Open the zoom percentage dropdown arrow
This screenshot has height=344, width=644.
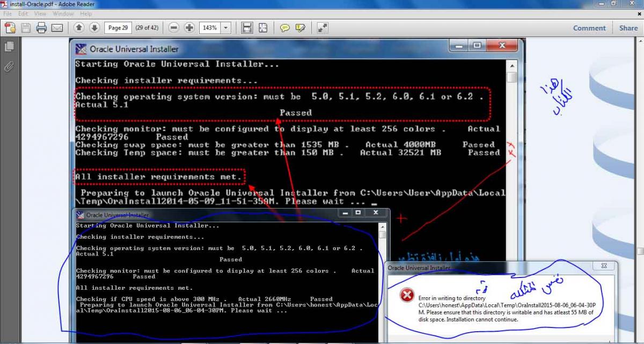coord(226,28)
